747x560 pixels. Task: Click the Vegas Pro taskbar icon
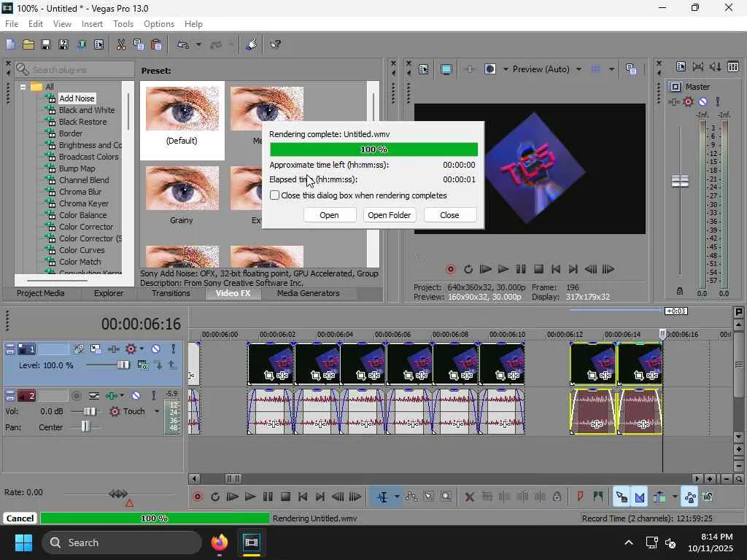(x=251, y=542)
